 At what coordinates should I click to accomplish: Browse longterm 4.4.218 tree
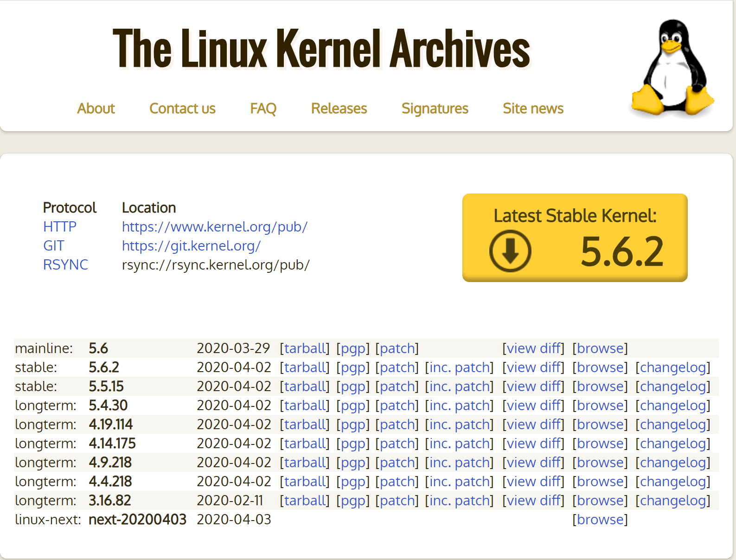(x=600, y=481)
